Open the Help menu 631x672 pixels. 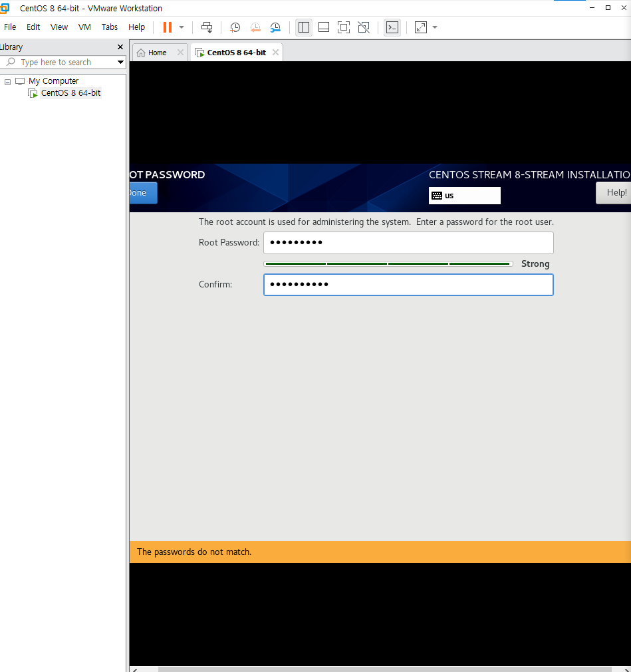[137, 27]
